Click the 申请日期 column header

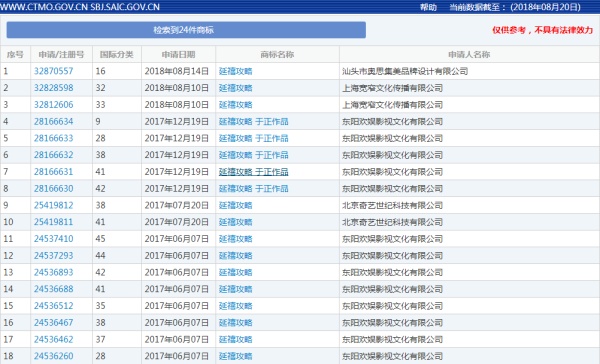pyautogui.click(x=178, y=55)
